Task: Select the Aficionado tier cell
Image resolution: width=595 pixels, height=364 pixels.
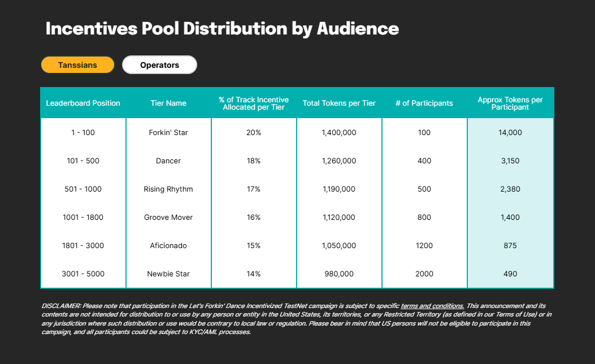Action: tap(168, 245)
